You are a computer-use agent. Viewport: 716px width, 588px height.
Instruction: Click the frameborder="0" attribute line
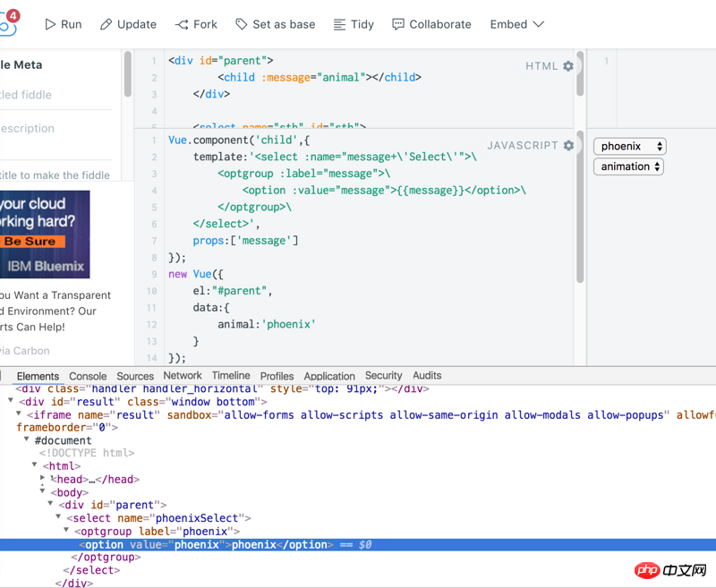point(67,427)
